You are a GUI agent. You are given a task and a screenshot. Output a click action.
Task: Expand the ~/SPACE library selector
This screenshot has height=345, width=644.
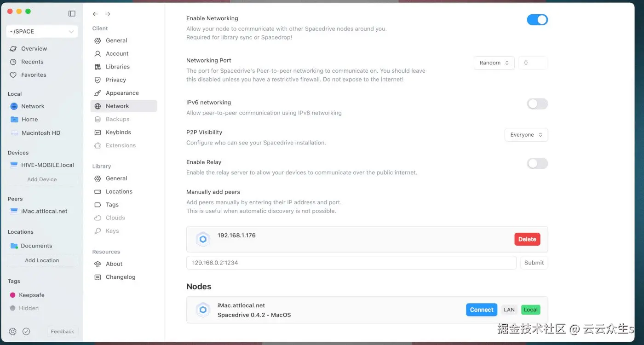tap(42, 31)
